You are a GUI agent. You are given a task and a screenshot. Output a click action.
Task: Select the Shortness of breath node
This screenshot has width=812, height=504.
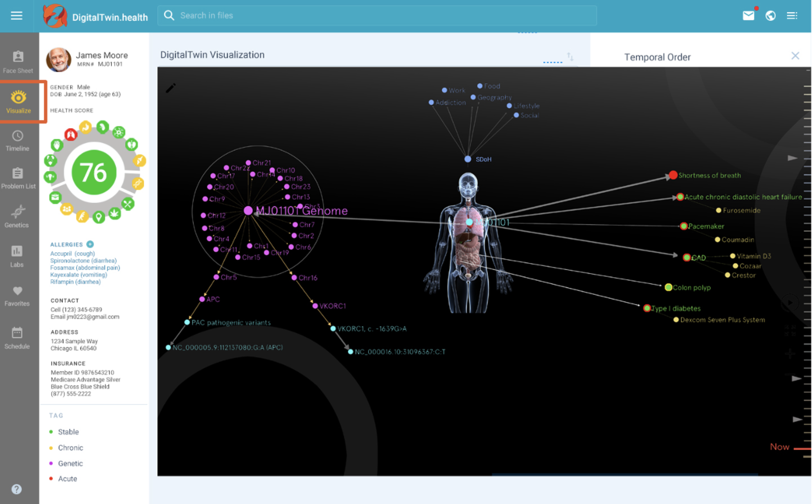673,175
